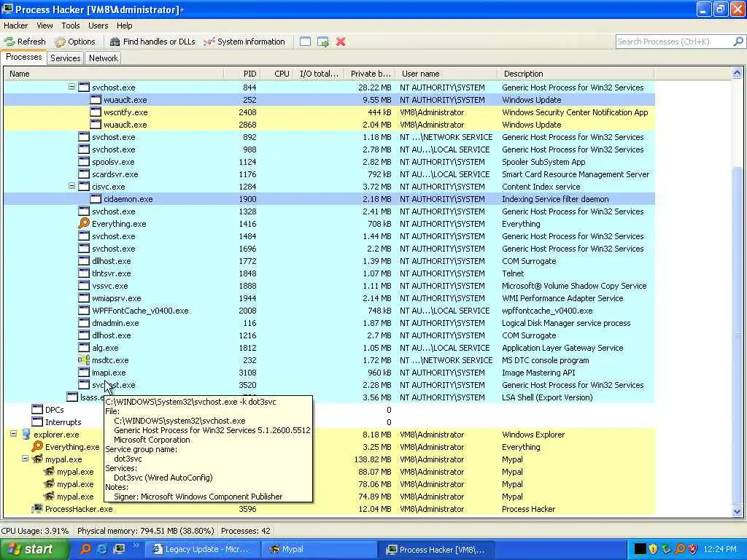Screen dimensions: 747x560
Task: Collapse the explorer.exe tree node
Action: [13, 434]
